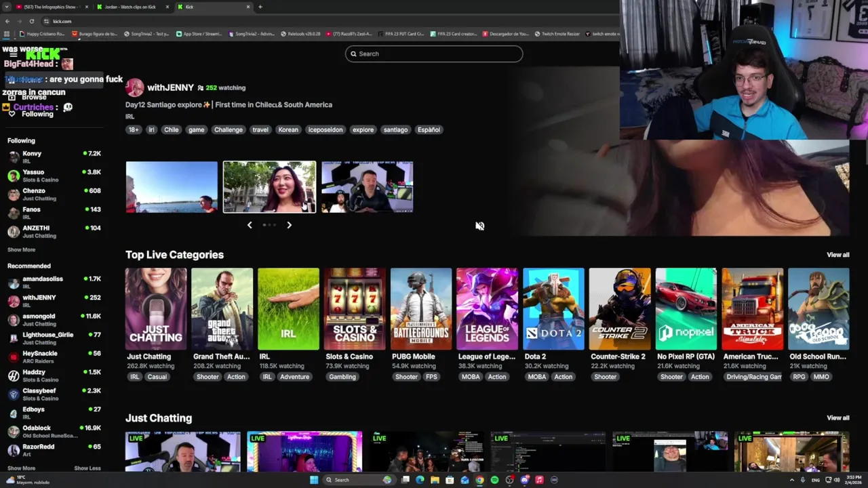The image size is (868, 488).
Task: Go to next featured stream in carousel
Action: [x=289, y=225]
